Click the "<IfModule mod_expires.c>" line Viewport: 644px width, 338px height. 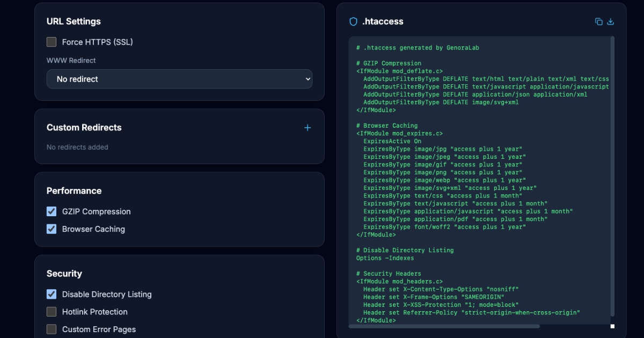(x=399, y=133)
